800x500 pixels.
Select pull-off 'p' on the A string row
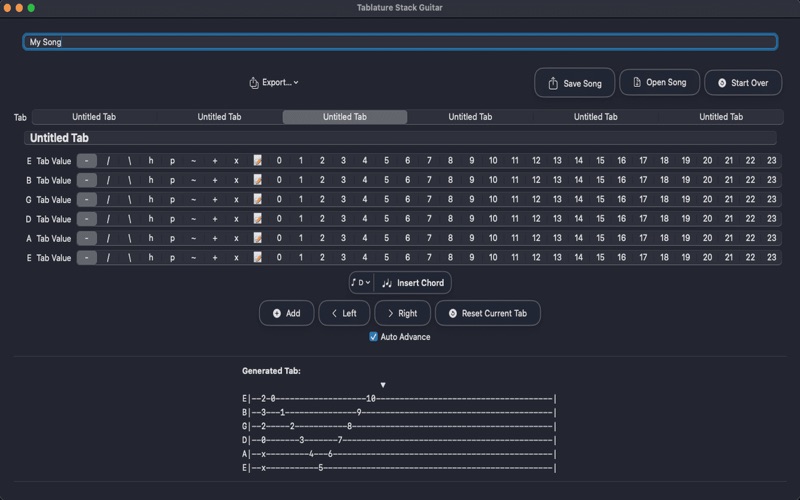(172, 238)
